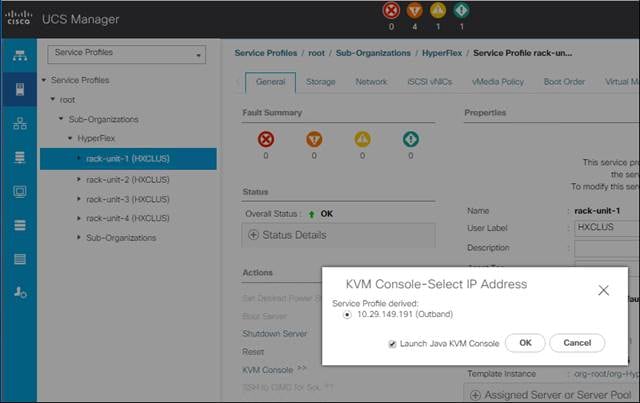
Task: Expand rack-unit-2 (HXCLUS) arrow
Action: [79, 179]
